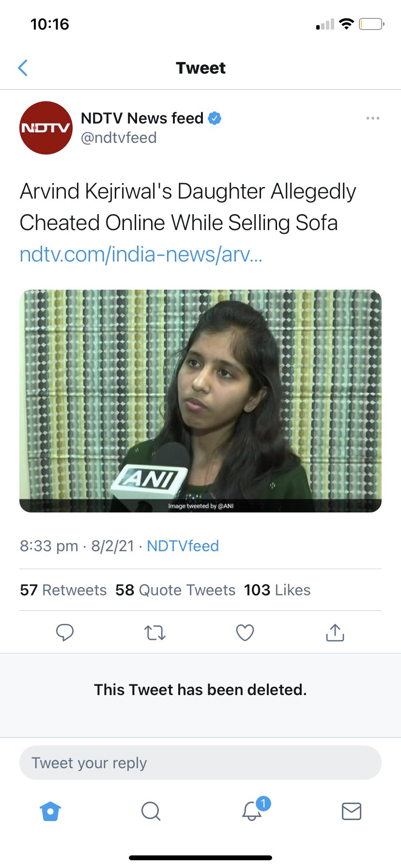Tap the Tweet your reply field
The height and width of the screenshot is (868, 401).
[200, 763]
